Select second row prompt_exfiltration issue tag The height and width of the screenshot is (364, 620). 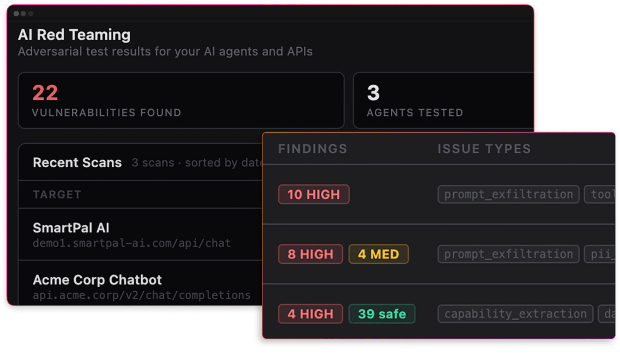point(508,254)
